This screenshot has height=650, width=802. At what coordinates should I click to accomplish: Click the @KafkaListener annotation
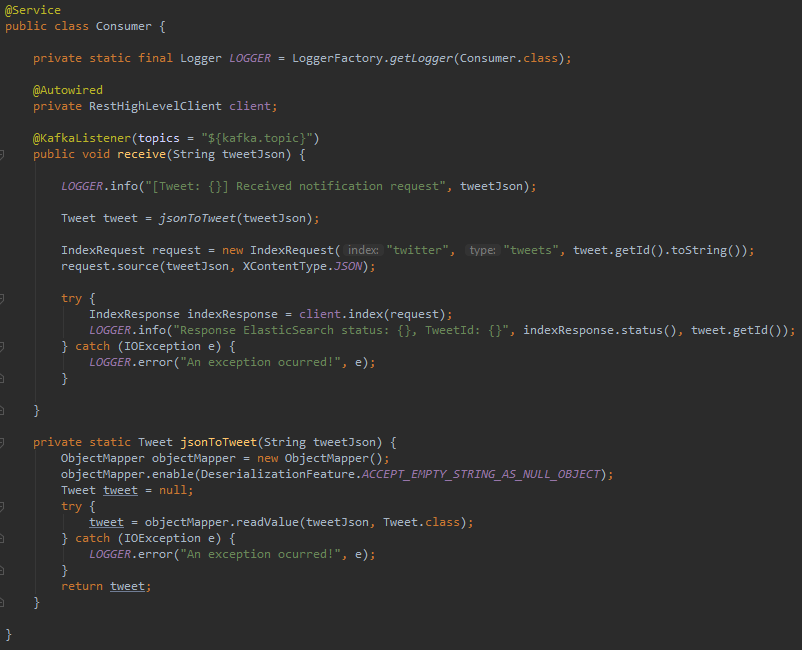tap(82, 138)
